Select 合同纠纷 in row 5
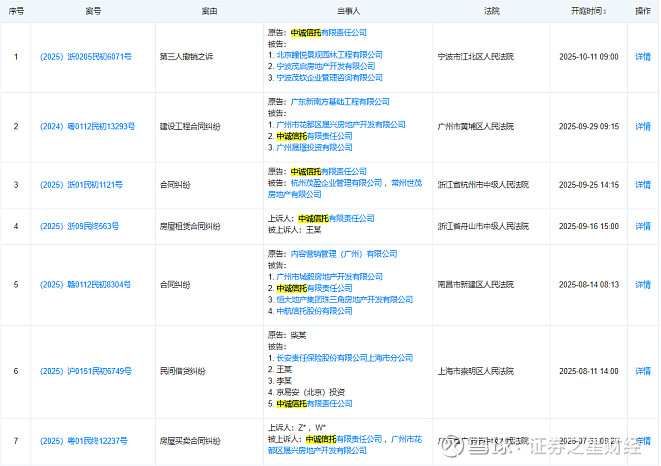This screenshot has height=466, width=661. [175, 285]
